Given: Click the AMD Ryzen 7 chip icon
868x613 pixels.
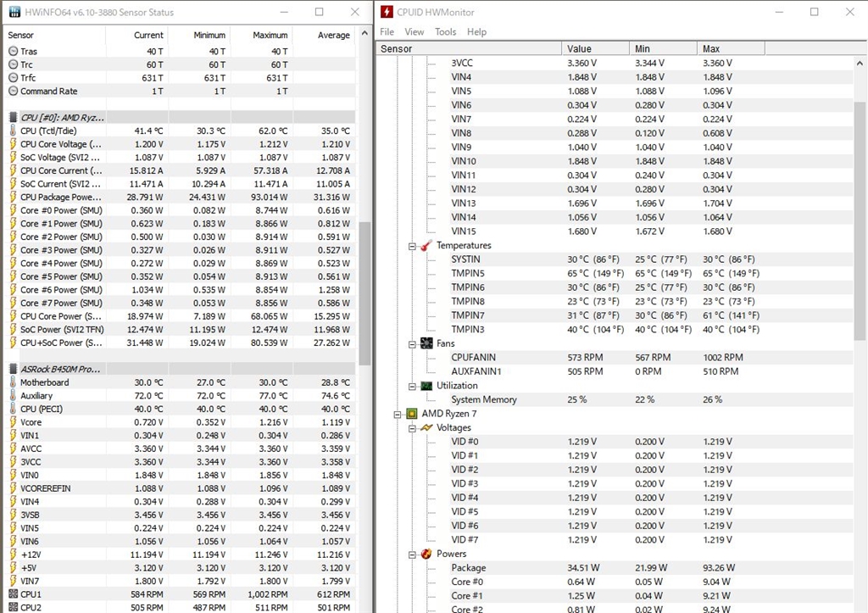Looking at the screenshot, I should click(411, 414).
